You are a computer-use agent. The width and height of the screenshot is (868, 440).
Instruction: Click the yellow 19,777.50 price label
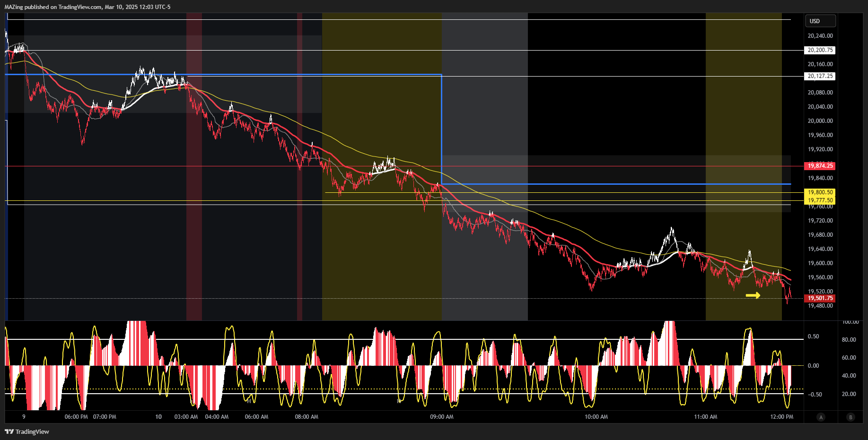tap(820, 200)
